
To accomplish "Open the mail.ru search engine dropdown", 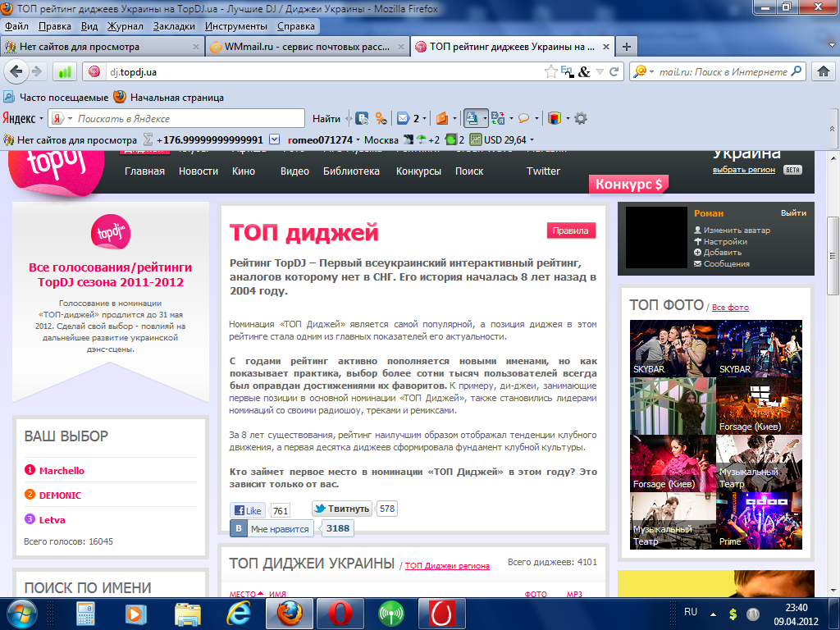I will pyautogui.click(x=651, y=71).
